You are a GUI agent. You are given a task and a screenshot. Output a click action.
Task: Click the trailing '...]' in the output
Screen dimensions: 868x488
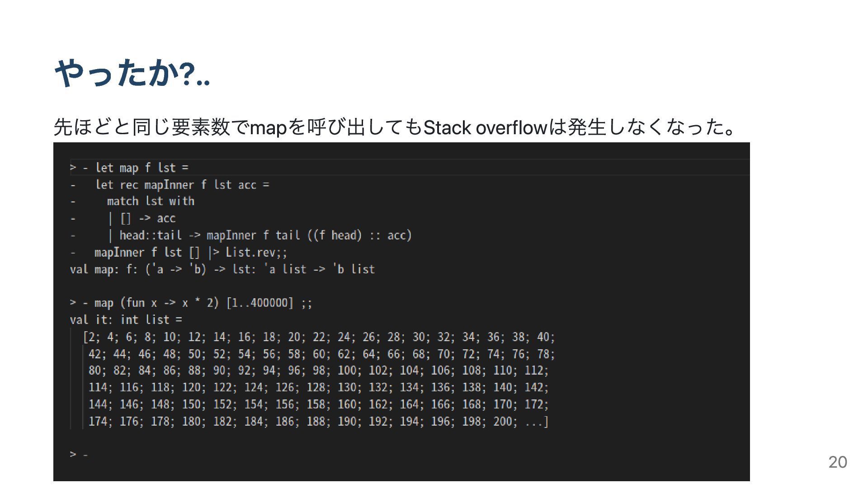[537, 422]
